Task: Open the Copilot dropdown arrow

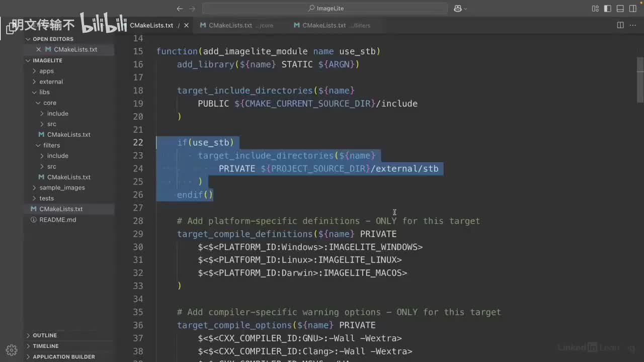Action: (465, 9)
